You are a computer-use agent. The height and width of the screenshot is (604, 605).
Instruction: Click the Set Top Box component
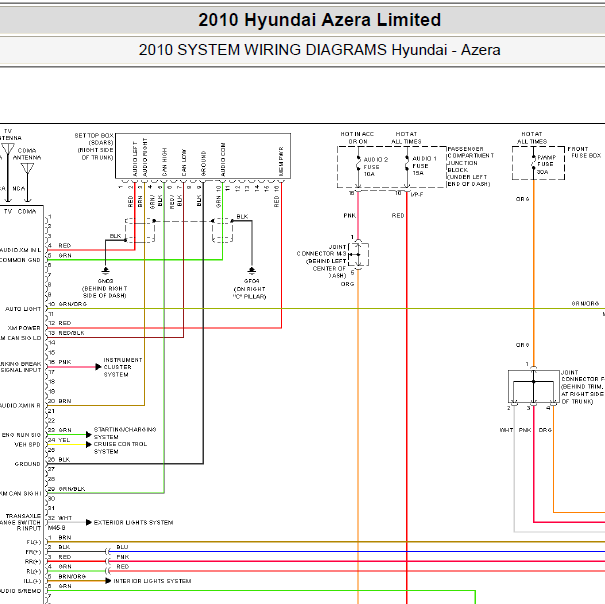203,156
